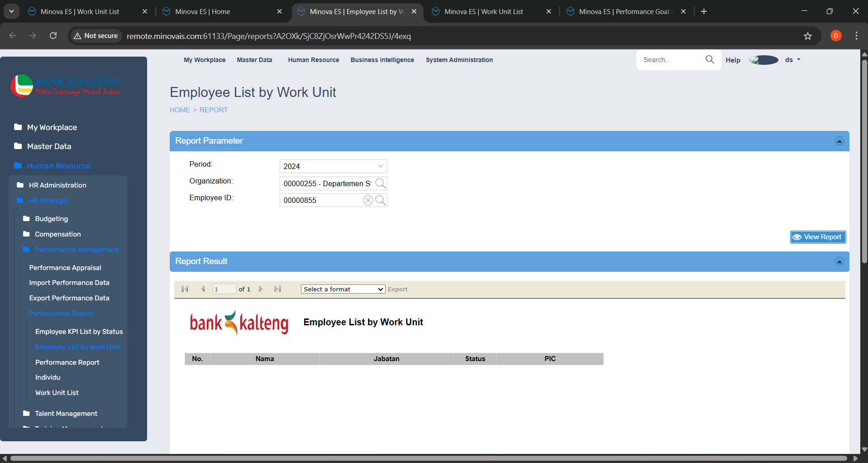Click the Not secure site info badge
Screen dimensions: 868x463
pos(96,36)
